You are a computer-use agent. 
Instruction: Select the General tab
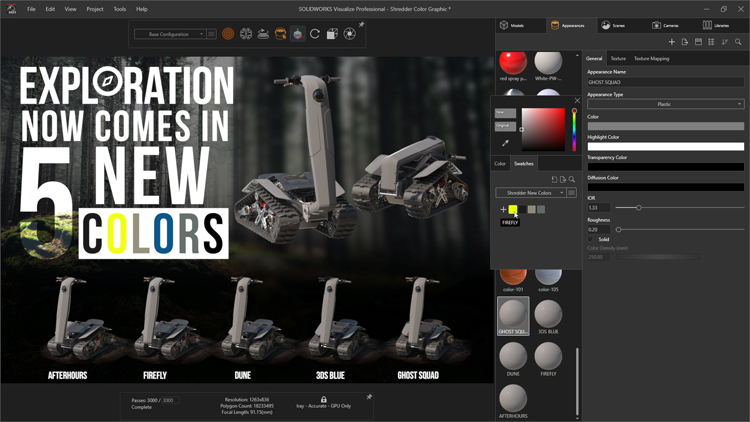pyautogui.click(x=594, y=58)
